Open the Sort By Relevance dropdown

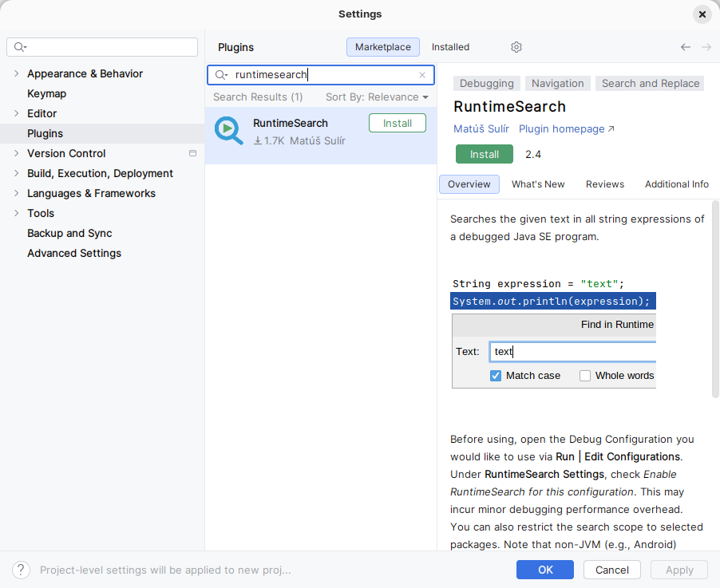click(377, 97)
